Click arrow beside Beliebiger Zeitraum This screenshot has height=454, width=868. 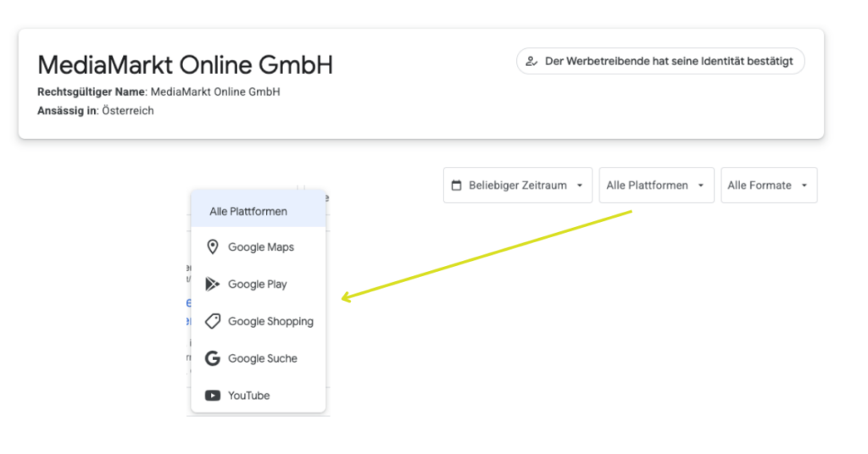click(x=580, y=185)
